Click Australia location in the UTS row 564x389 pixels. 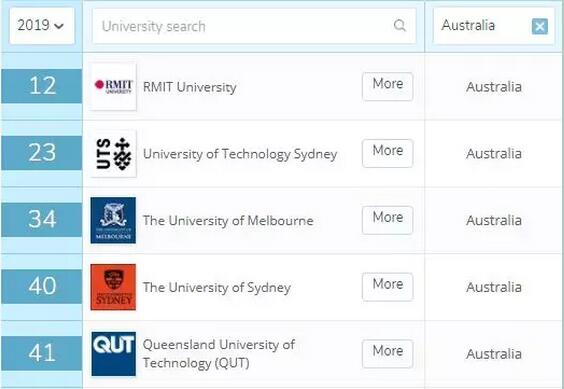pos(494,154)
